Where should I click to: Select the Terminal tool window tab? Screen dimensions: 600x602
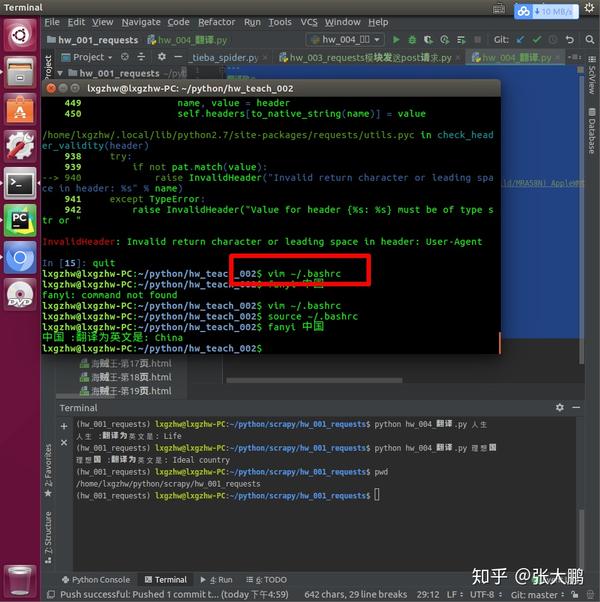coord(166,579)
